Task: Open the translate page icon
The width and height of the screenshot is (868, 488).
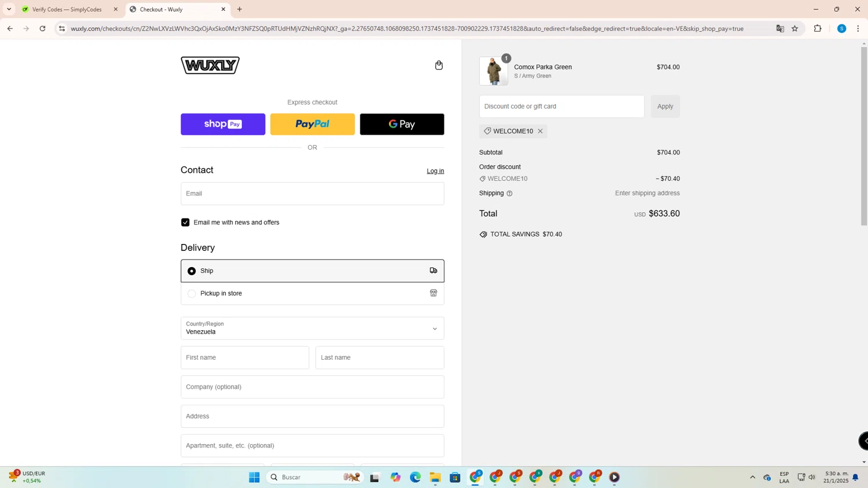Action: click(780, 28)
